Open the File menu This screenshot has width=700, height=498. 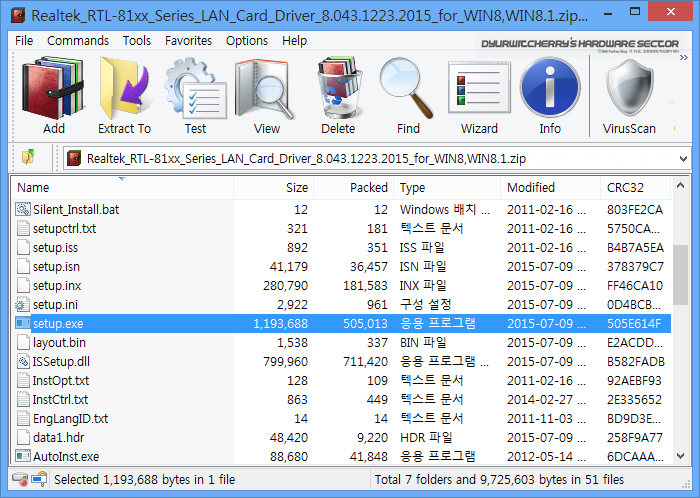coord(24,41)
